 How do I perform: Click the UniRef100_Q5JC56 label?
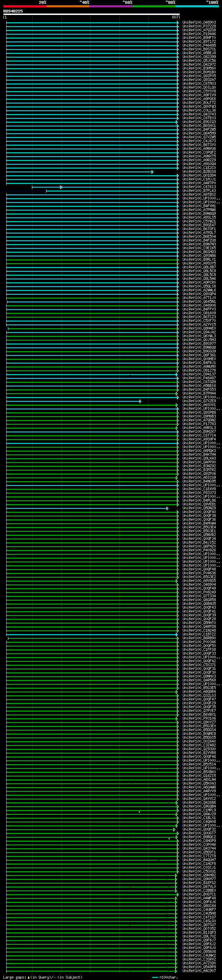click(x=199, y=60)
